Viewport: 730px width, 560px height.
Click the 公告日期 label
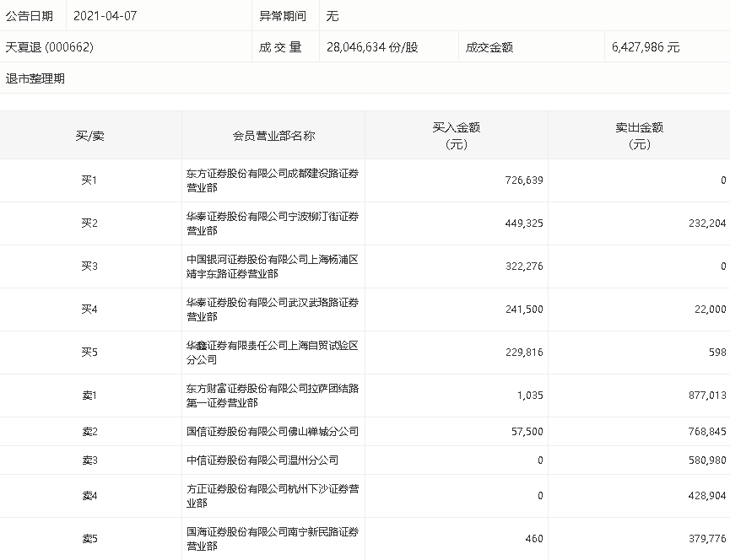pyautogui.click(x=29, y=16)
